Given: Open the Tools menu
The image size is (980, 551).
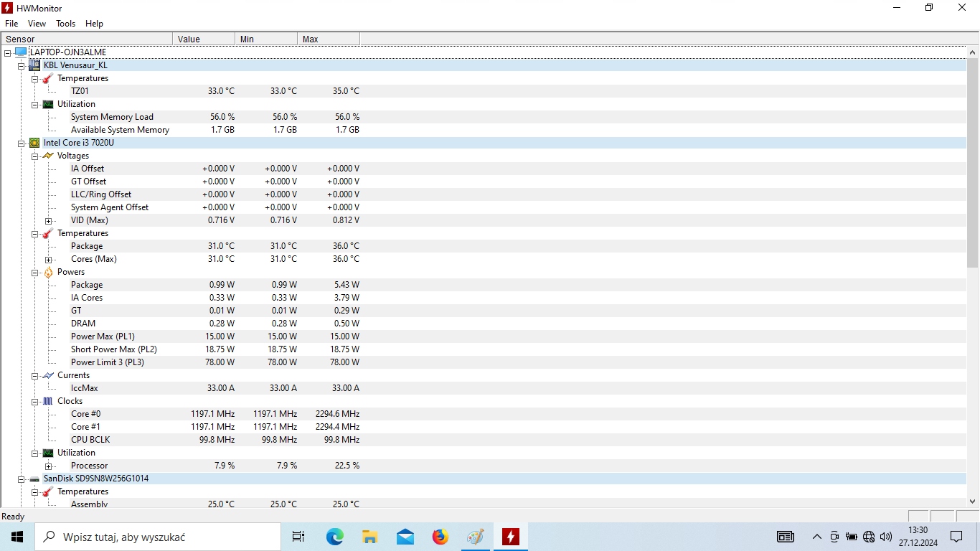Looking at the screenshot, I should pos(65,24).
